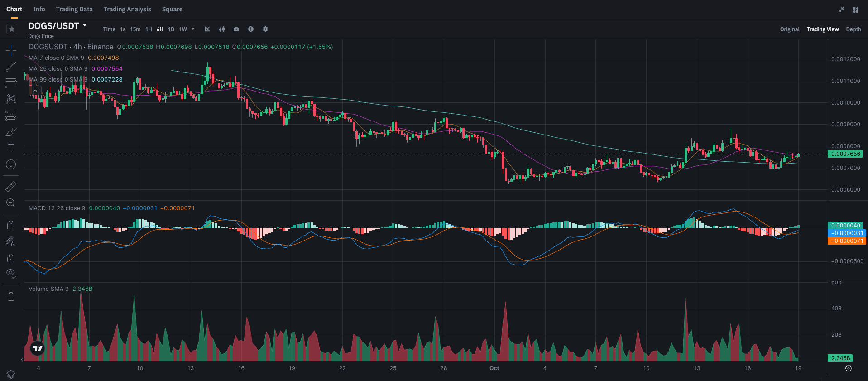Change chart style via candlestick icon
This screenshot has width=868, height=381.
click(222, 29)
